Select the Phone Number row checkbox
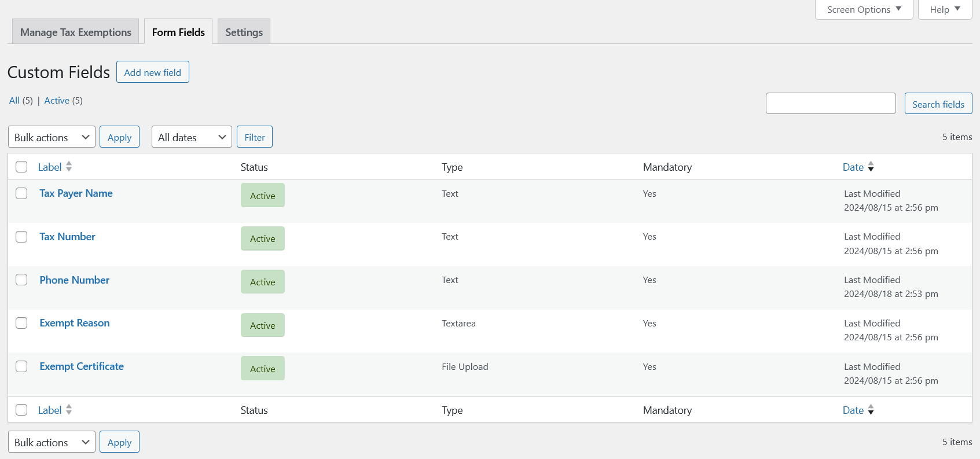This screenshot has width=980, height=459. coord(21,280)
